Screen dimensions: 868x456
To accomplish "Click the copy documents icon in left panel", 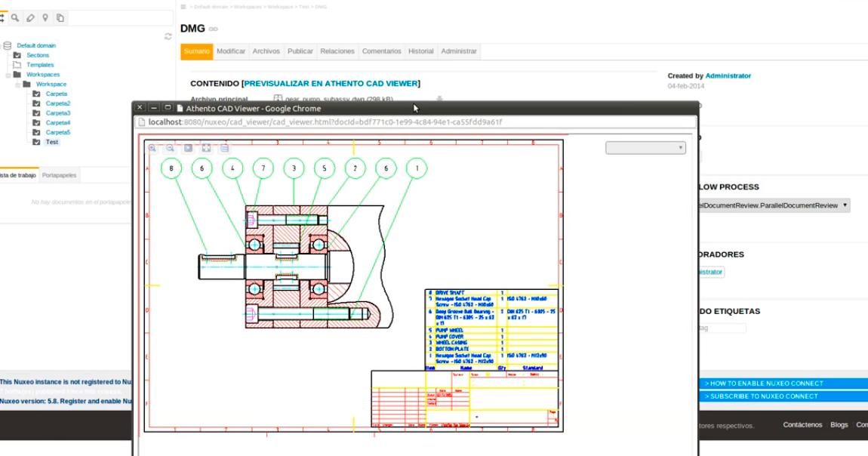I will pos(60,17).
